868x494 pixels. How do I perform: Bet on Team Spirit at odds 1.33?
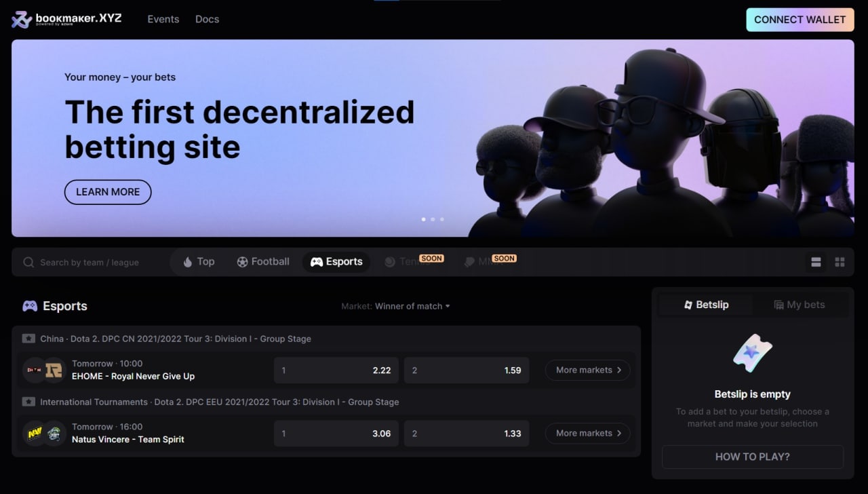[x=467, y=433]
